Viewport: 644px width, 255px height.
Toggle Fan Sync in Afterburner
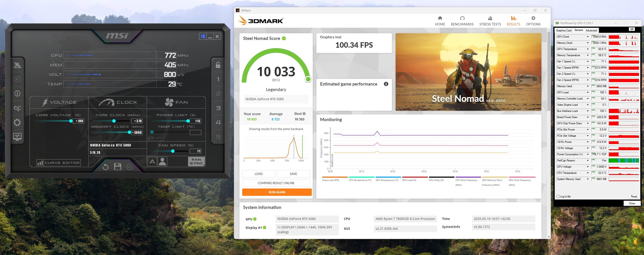(196, 161)
